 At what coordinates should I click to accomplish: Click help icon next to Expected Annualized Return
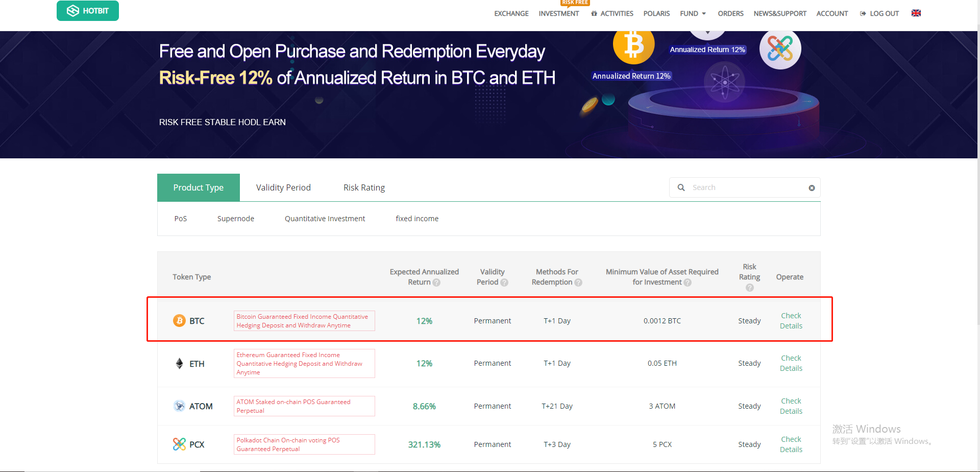point(436,282)
